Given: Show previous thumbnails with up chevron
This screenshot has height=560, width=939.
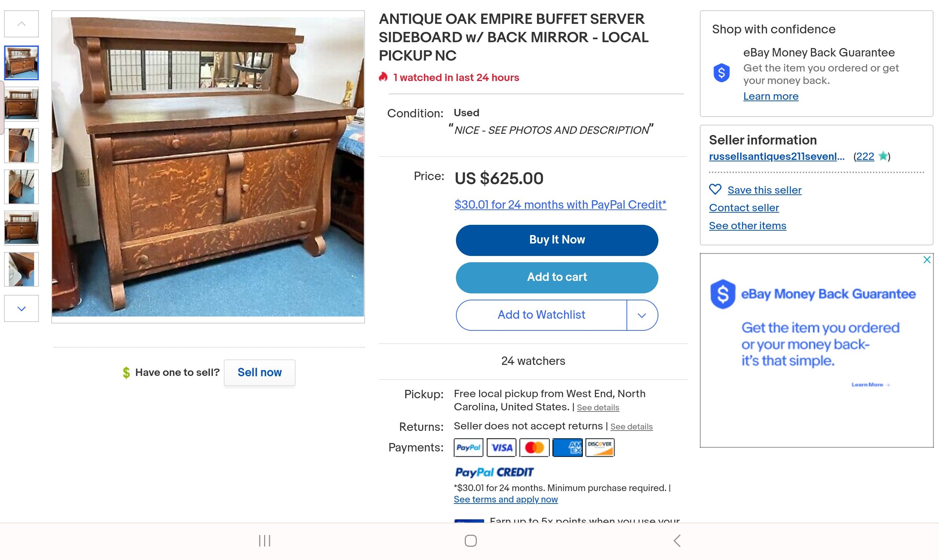Looking at the screenshot, I should click(x=22, y=24).
